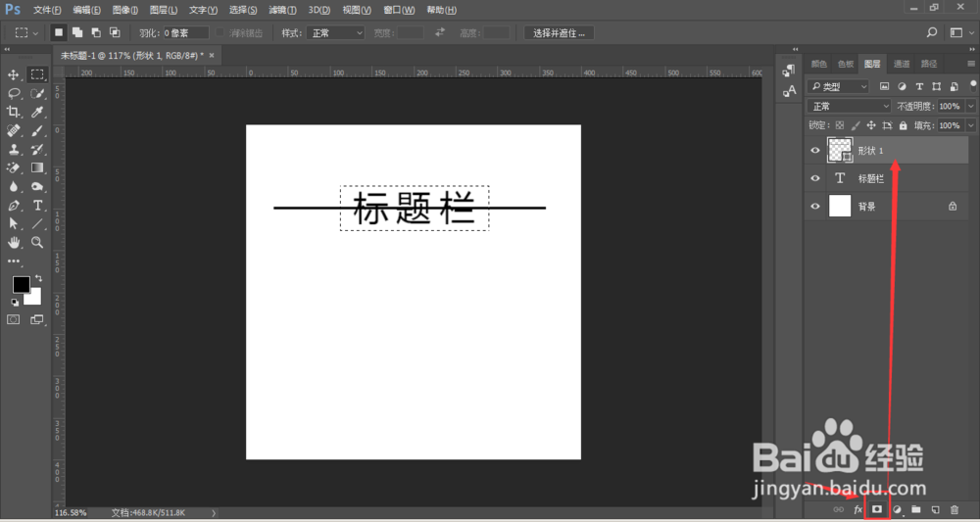The height and width of the screenshot is (522, 980).
Task: Change the screen mode
Action: (x=37, y=319)
